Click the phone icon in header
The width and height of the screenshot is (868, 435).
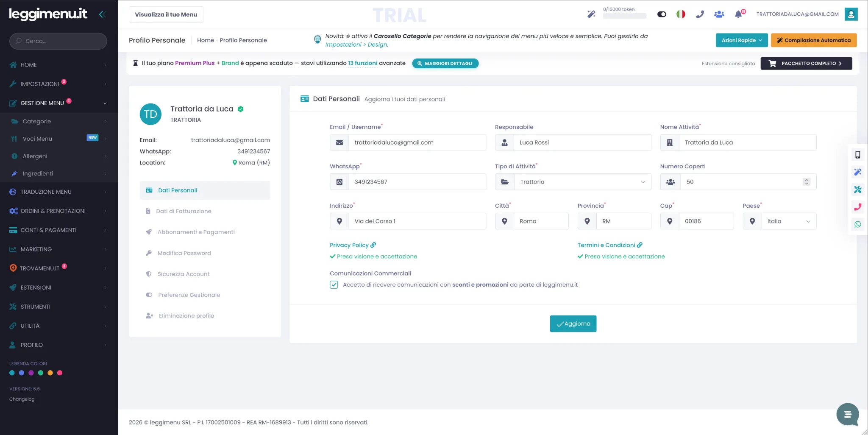pos(700,14)
